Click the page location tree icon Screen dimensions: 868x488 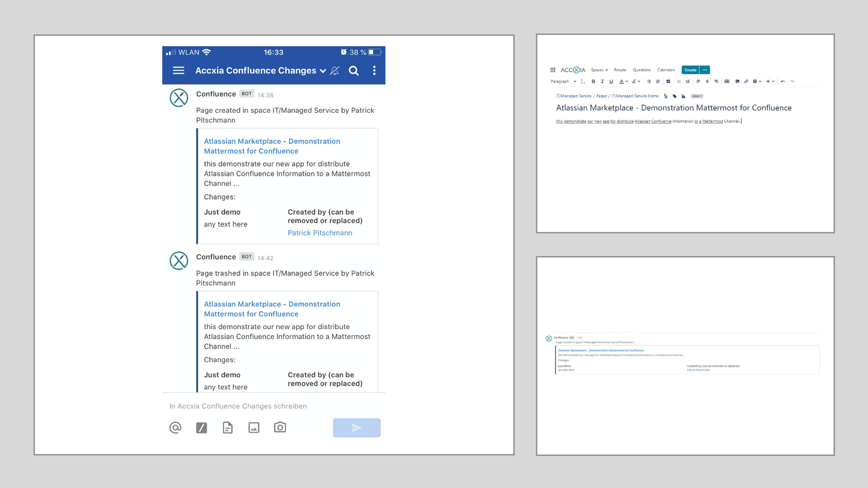[666, 96]
